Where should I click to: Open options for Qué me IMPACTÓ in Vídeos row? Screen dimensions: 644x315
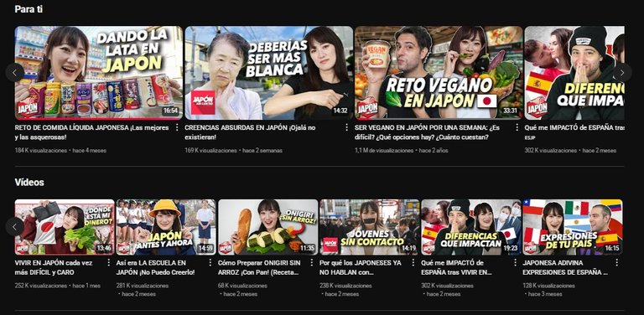[x=515, y=262]
